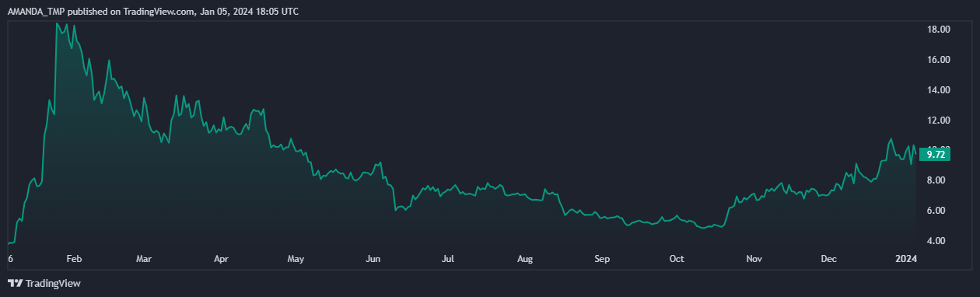Click the 2024 label on time axis
Viewport: 980px width, 297px height.
[x=907, y=259]
